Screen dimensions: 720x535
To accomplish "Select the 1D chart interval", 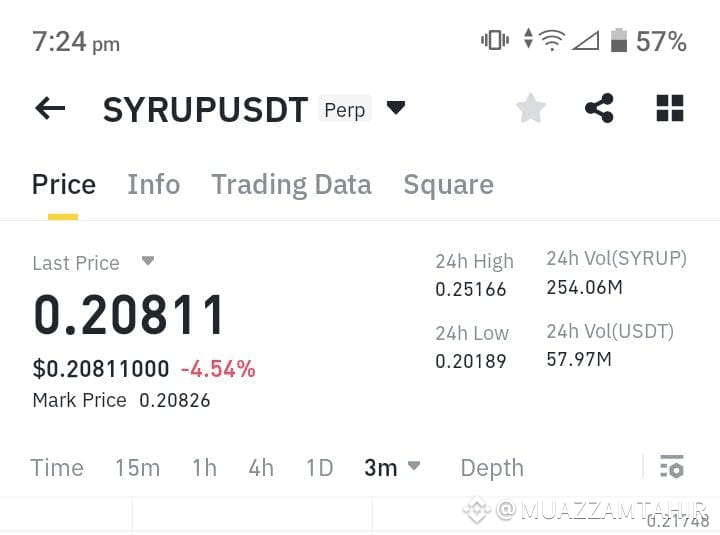I will (320, 468).
